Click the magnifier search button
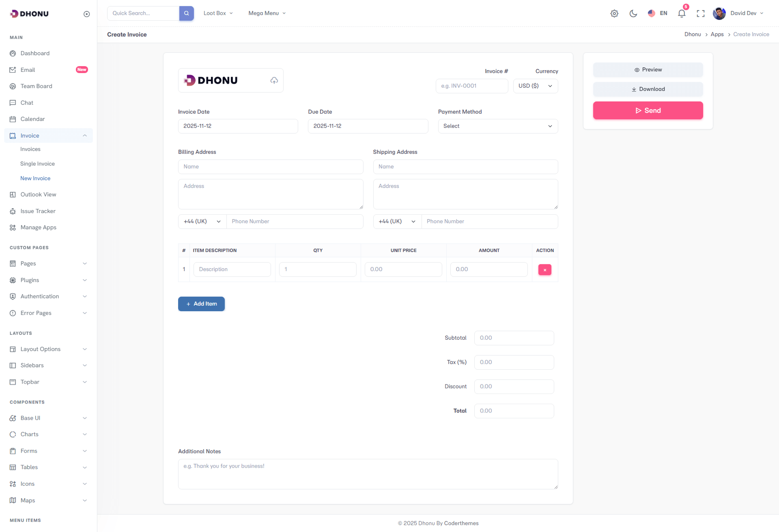Viewport: 779px width, 532px height. 187,13
